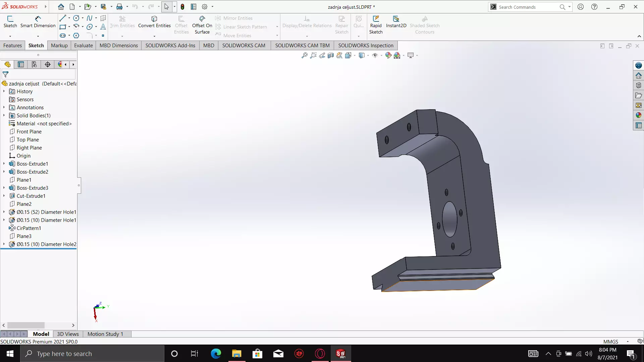644x362 pixels.
Task: Choose the Straight Slot tool
Action: [x=62, y=36]
